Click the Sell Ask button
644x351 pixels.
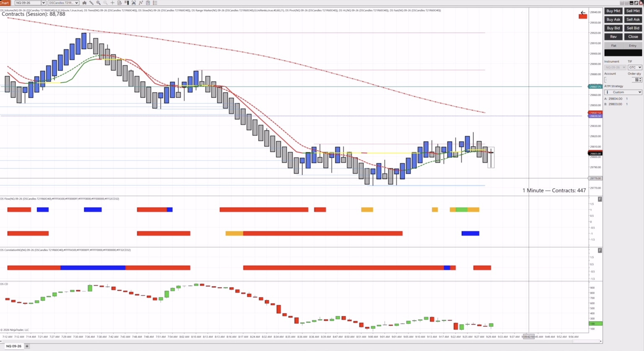point(633,20)
